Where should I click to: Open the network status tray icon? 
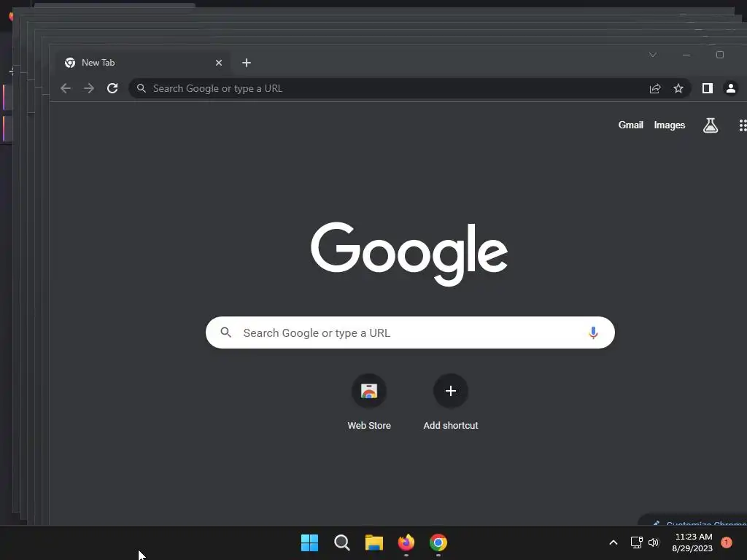636,542
